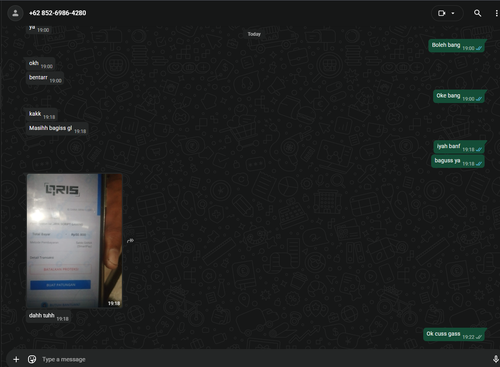Select the 'Masihh bagiss gl' message
This screenshot has height=367, width=500.
pyautogui.click(x=57, y=128)
